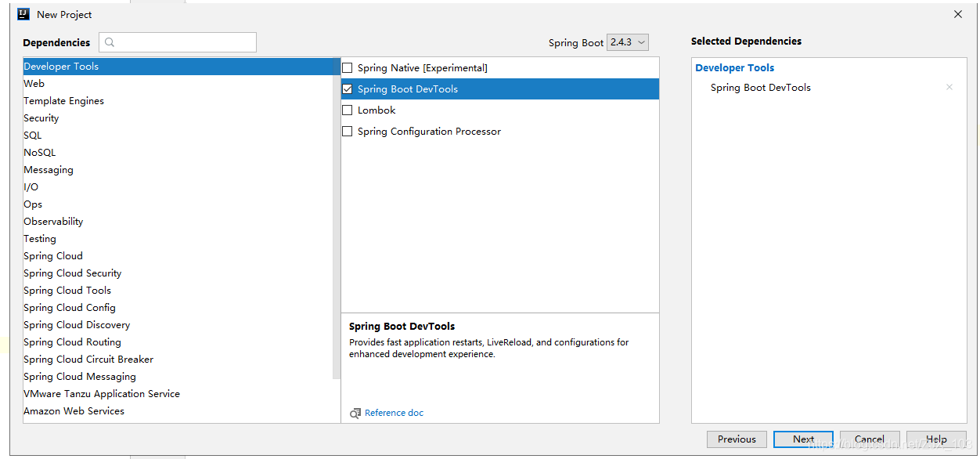Uncheck the Spring Boot DevTools checkbox
Viewport: 980px width, 459px height.
[x=348, y=89]
